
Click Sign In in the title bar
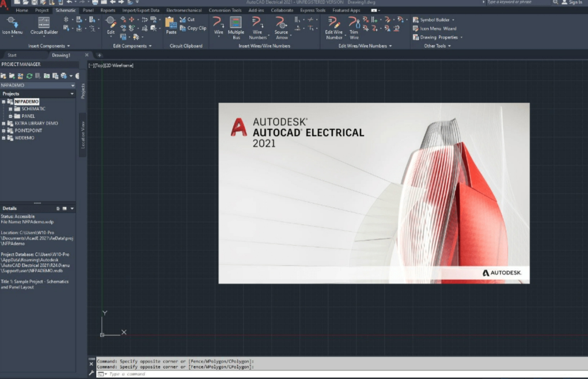[571, 2]
